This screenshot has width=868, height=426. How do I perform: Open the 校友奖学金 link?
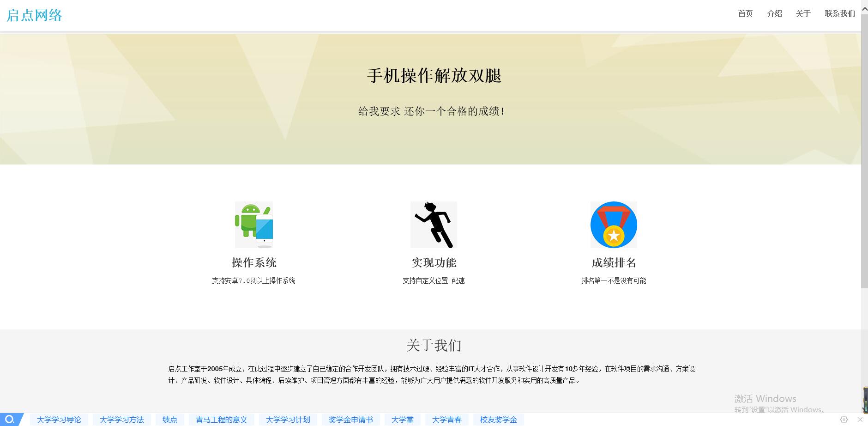(x=498, y=420)
